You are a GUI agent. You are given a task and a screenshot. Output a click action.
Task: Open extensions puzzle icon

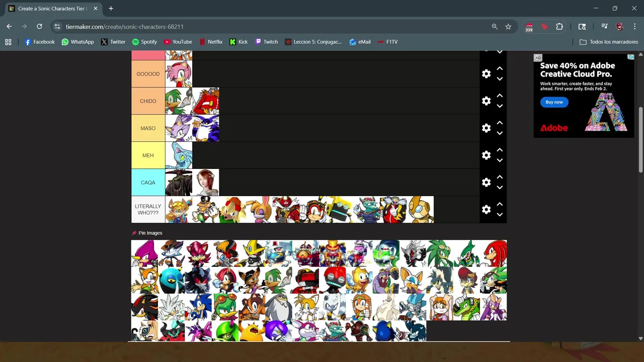click(559, 27)
